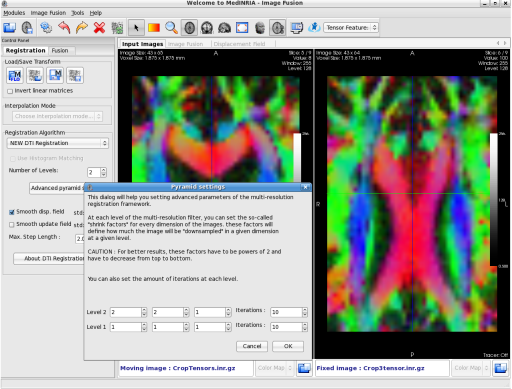Click the gears run registration icon
Screen dimensions: 512x389
pos(46,27)
